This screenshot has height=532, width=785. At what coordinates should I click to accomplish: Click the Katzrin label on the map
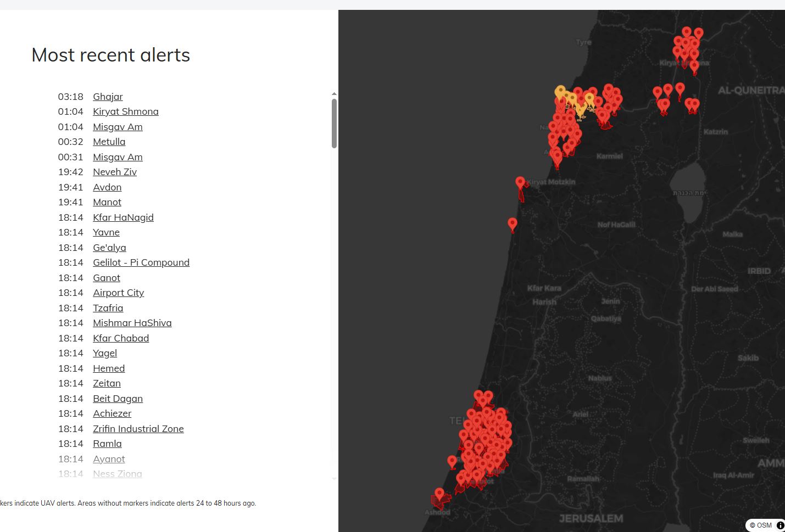pos(716,132)
